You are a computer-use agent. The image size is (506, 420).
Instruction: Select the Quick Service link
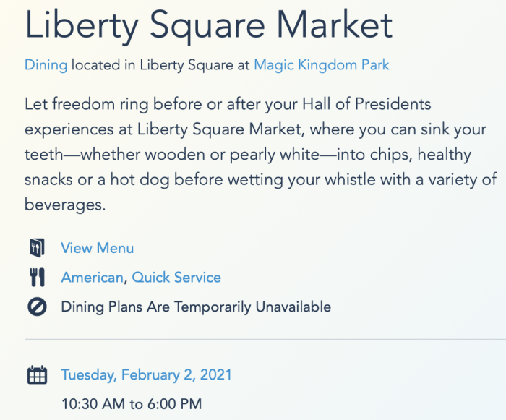click(176, 278)
